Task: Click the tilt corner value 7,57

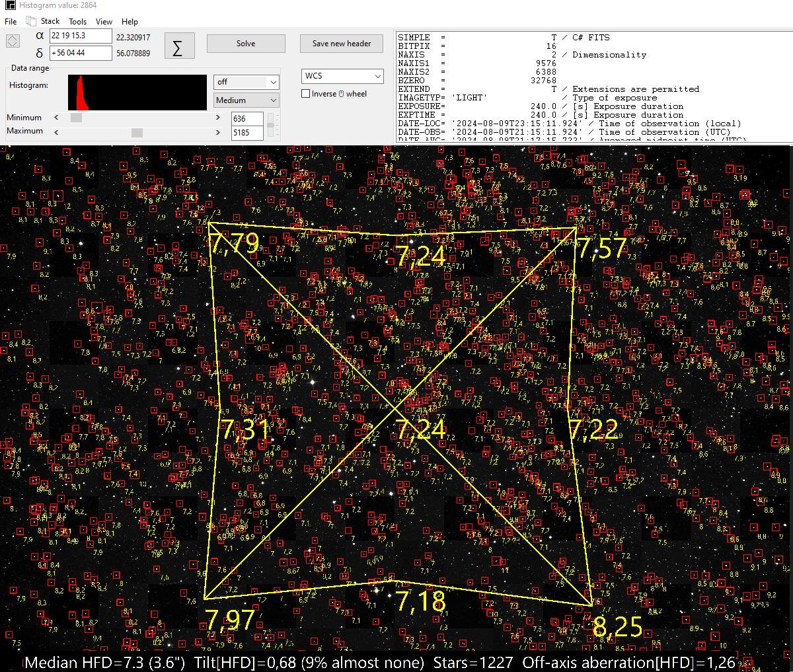Action: tap(603, 248)
